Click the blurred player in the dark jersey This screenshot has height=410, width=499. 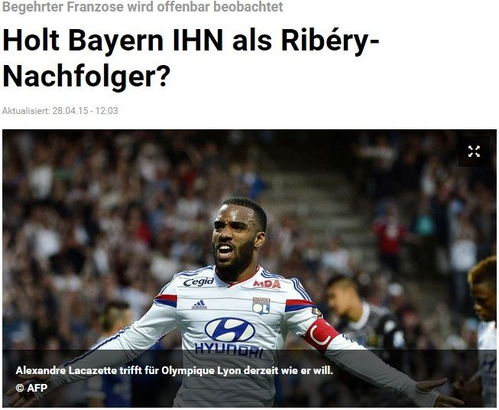click(362, 313)
